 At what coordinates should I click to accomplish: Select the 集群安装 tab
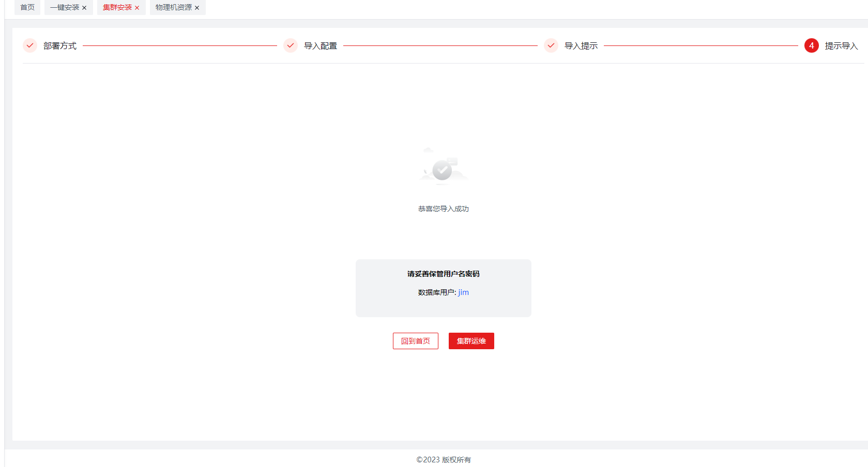pos(117,7)
